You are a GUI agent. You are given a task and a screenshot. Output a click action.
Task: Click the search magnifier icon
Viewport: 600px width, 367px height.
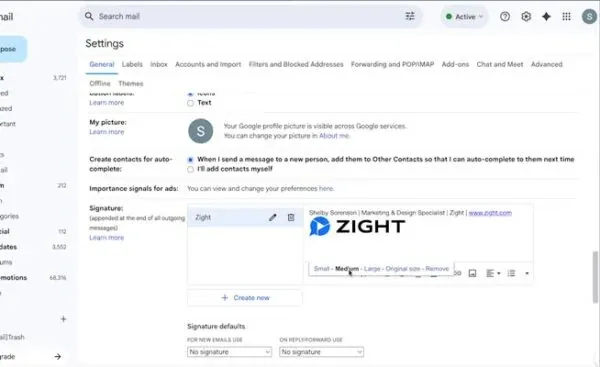(x=89, y=16)
